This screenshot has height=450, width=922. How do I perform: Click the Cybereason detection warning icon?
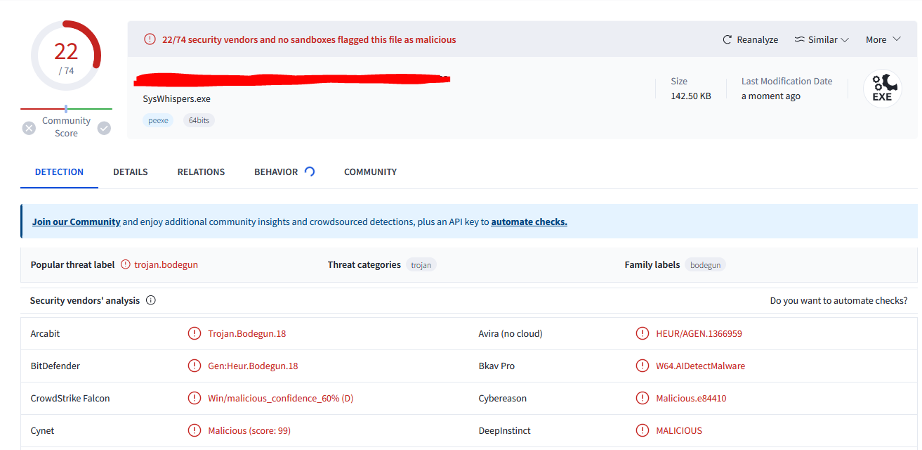(642, 398)
